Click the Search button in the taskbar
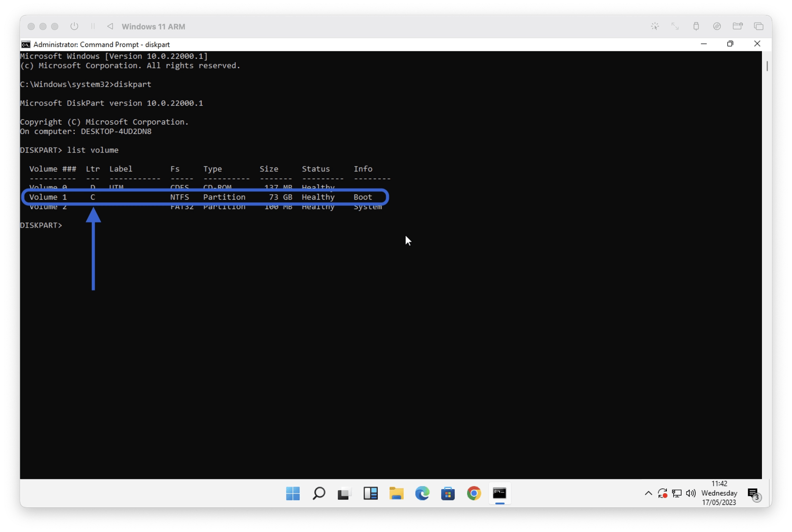The width and height of the screenshot is (792, 532). (319, 494)
